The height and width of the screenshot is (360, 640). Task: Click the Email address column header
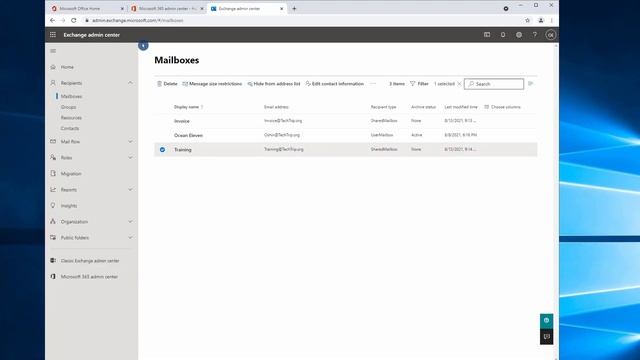(276, 107)
